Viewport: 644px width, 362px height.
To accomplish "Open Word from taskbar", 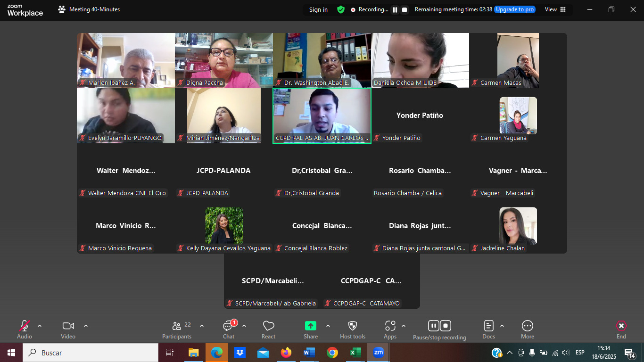I will pyautogui.click(x=309, y=353).
